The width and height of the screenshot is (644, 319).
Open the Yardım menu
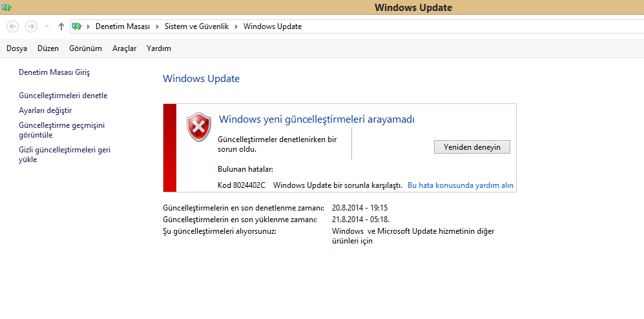(158, 48)
